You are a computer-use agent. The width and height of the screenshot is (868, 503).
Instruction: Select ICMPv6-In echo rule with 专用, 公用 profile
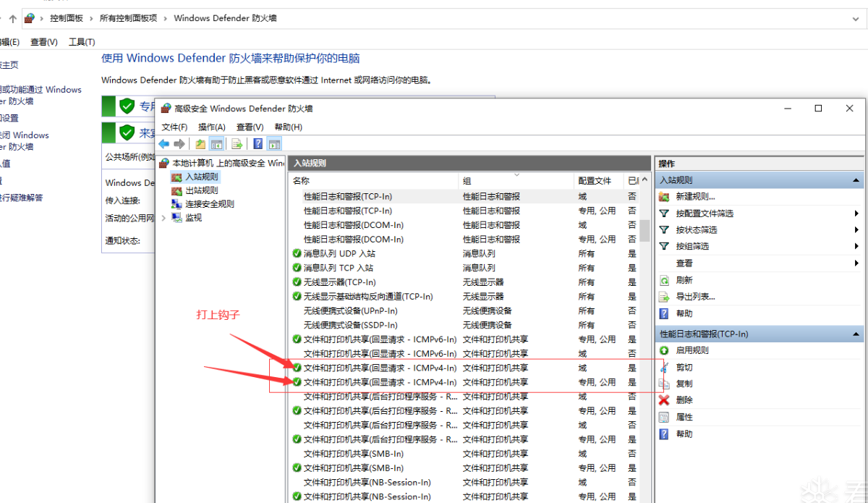click(x=464, y=339)
